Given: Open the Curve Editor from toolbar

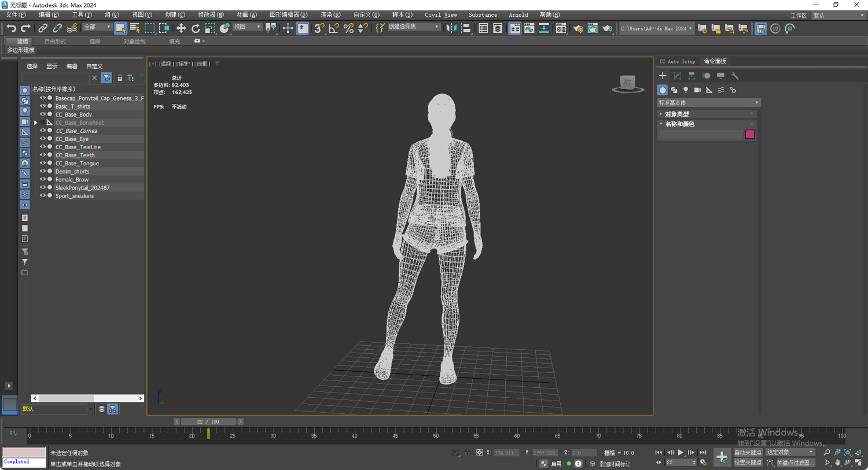Looking at the screenshot, I should (x=529, y=28).
